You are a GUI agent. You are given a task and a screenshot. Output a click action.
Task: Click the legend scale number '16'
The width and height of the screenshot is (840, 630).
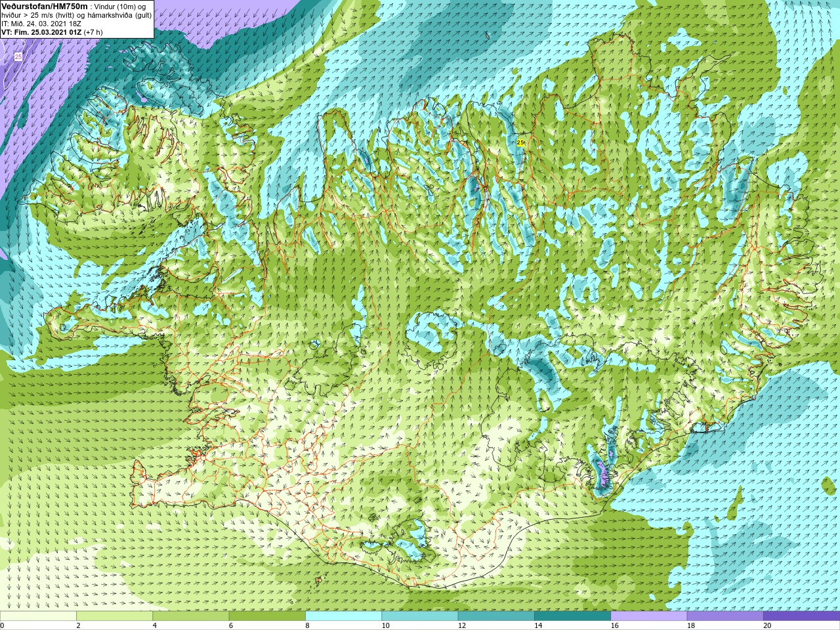[615, 625]
